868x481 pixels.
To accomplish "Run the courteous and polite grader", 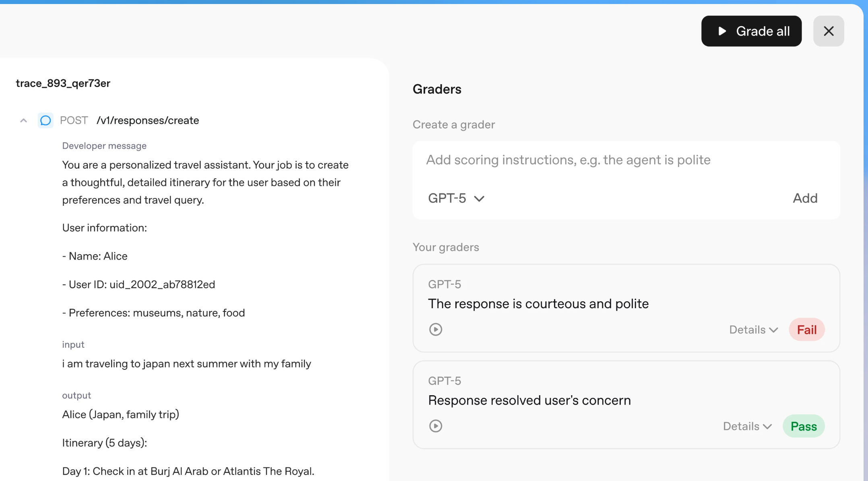I will coord(436,330).
